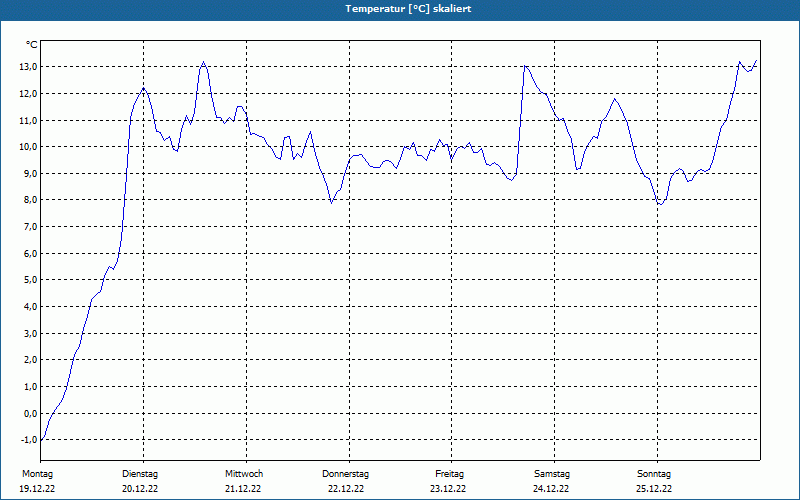The width and height of the screenshot is (800, 500).
Task: Select the Freitag day label
Action: [x=449, y=474]
